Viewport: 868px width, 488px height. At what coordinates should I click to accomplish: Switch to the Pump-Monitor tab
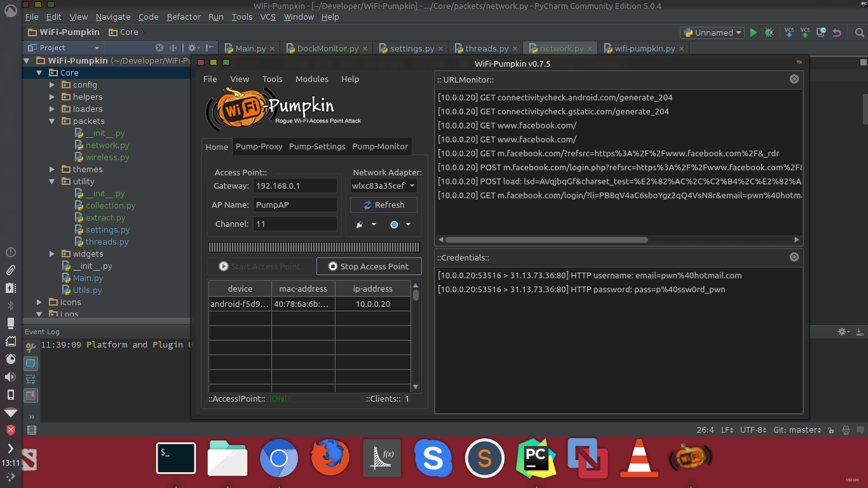(x=380, y=146)
